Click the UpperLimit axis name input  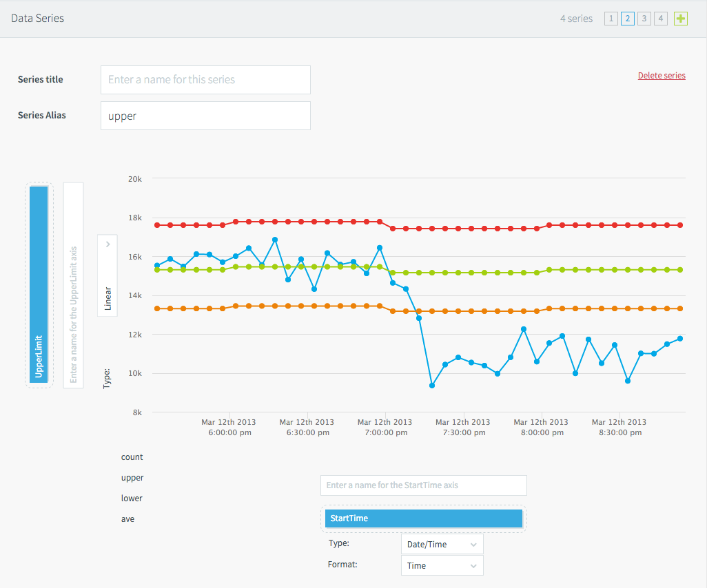tap(74, 285)
